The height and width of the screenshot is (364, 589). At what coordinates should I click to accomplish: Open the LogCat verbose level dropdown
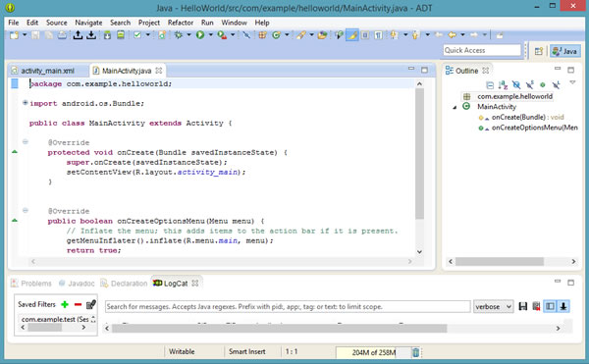(x=493, y=306)
